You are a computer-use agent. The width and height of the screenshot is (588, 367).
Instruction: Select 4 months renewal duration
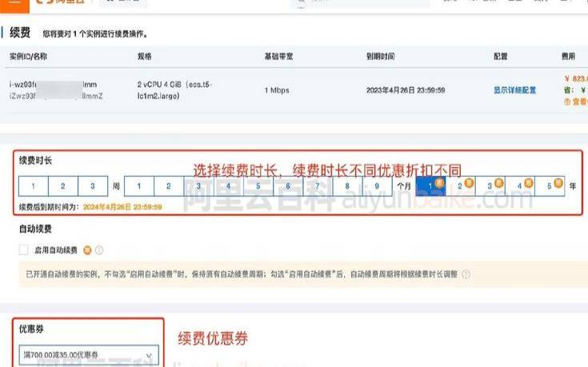click(228, 186)
